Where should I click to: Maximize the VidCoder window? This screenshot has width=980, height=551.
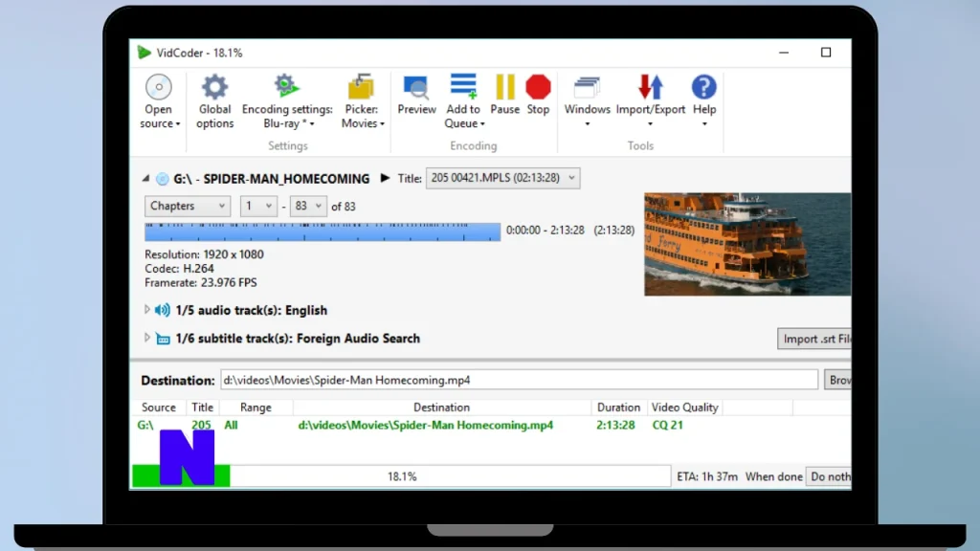pos(826,53)
